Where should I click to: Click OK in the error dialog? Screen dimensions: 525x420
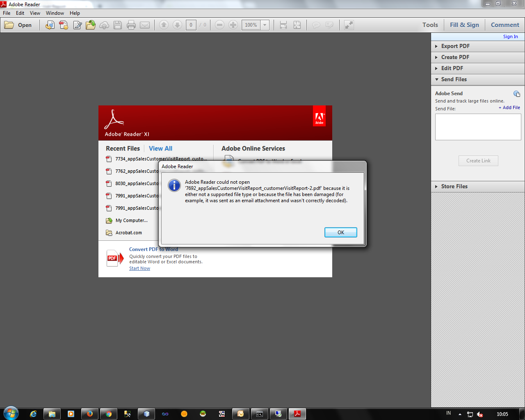341,233
